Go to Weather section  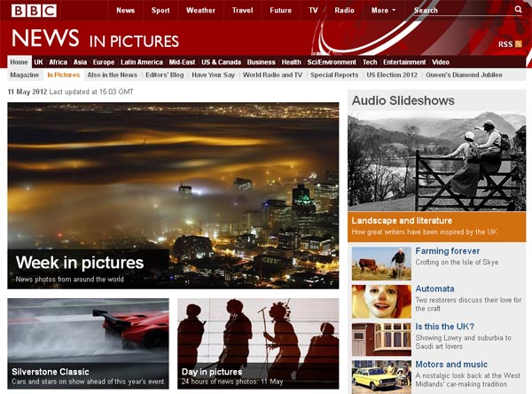click(x=200, y=10)
